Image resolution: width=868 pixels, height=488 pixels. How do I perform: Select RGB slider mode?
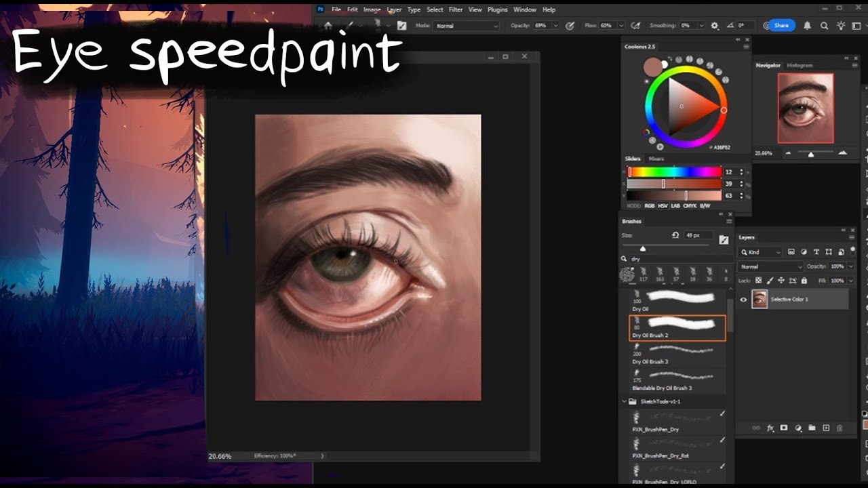click(648, 205)
